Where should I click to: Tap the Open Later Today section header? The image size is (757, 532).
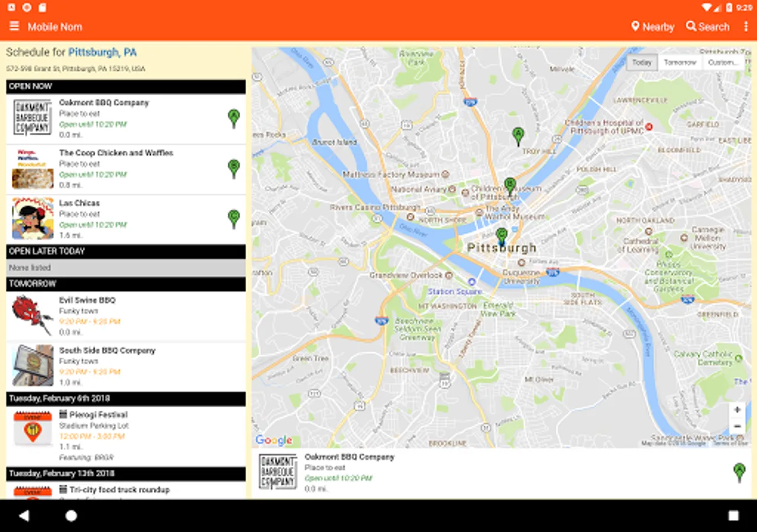[126, 251]
